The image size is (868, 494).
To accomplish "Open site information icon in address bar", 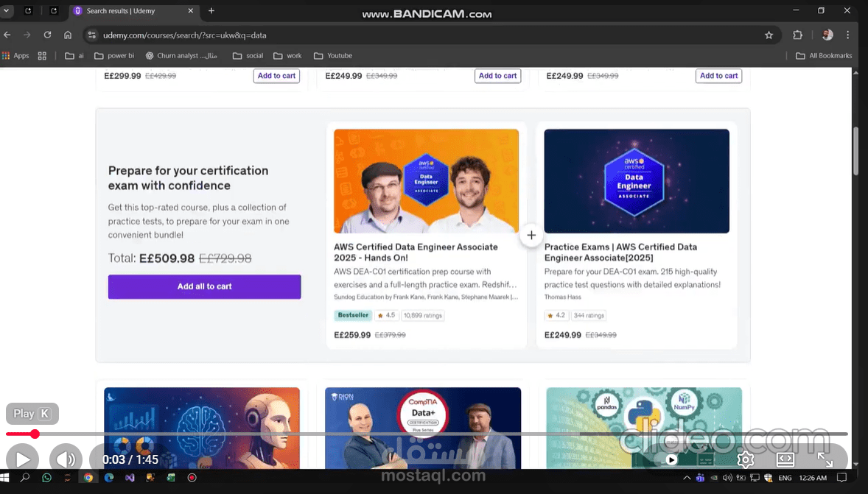I will (x=92, y=35).
